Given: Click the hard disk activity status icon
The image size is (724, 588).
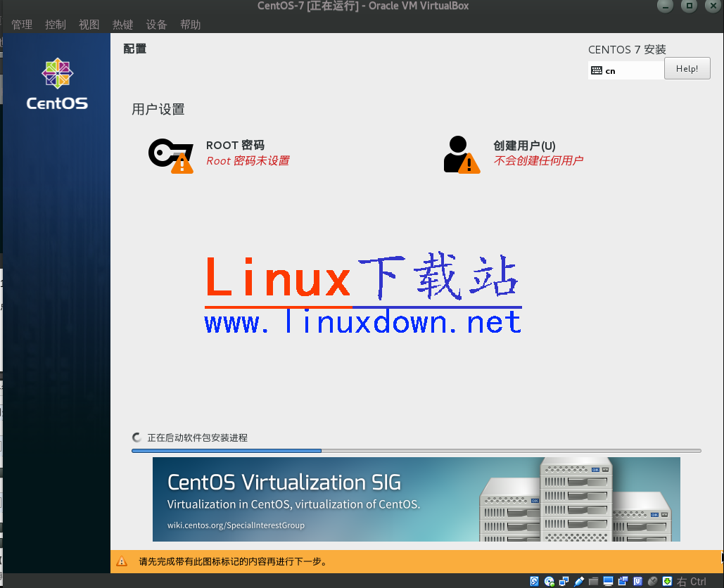Looking at the screenshot, I should [x=534, y=582].
